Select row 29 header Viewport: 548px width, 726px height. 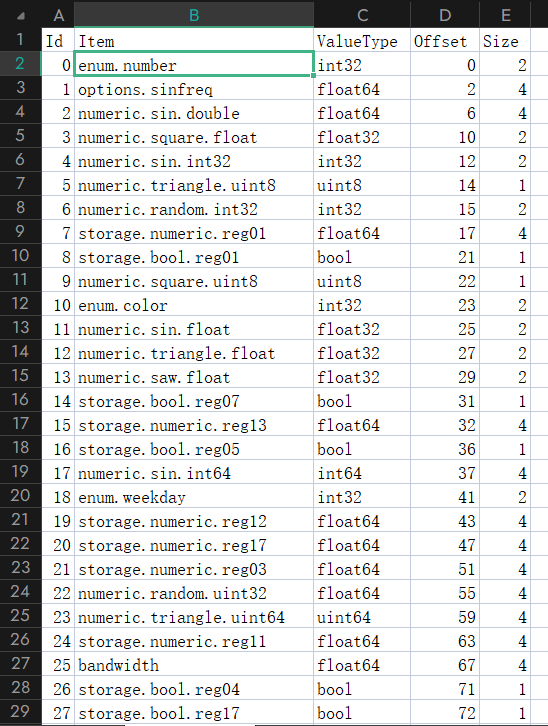tap(20, 712)
